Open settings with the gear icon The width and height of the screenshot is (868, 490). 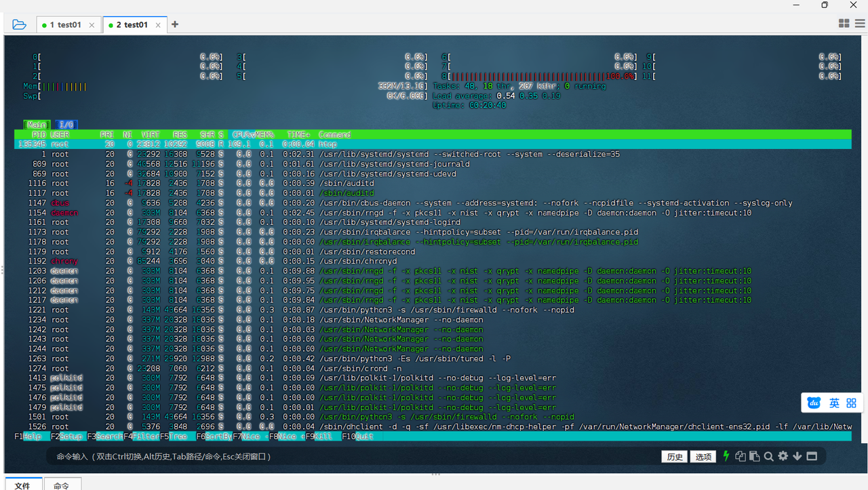[783, 456]
